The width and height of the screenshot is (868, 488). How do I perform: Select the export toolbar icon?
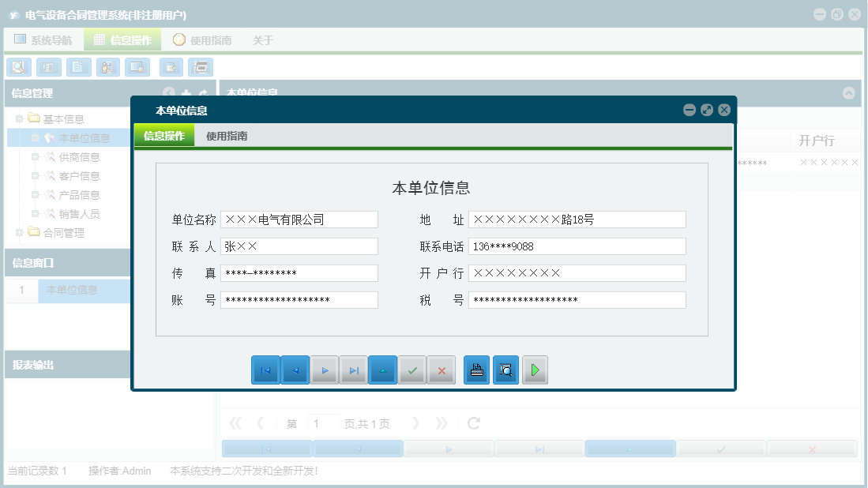coord(201,67)
